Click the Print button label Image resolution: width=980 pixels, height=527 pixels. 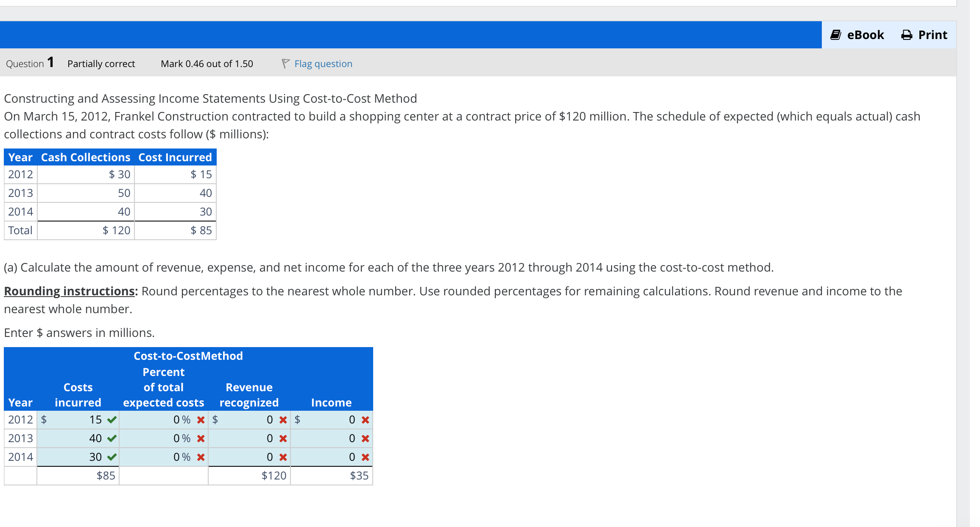[x=933, y=34]
